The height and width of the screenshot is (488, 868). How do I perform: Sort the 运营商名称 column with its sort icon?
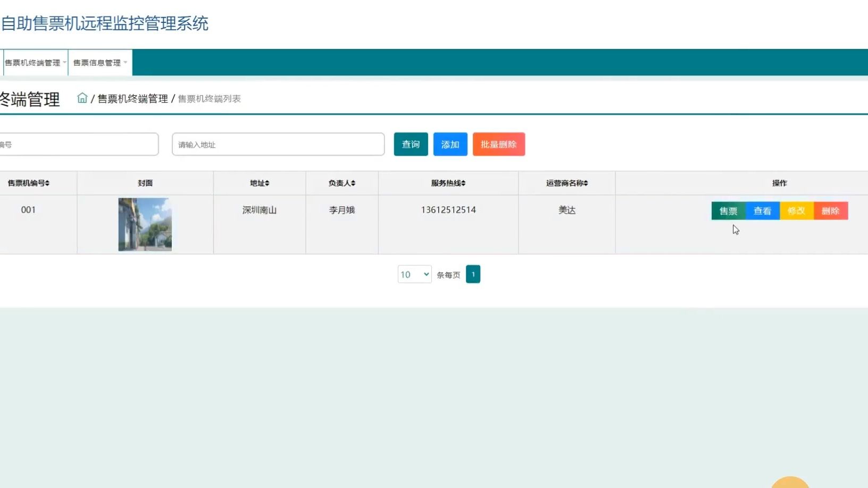[x=586, y=182]
